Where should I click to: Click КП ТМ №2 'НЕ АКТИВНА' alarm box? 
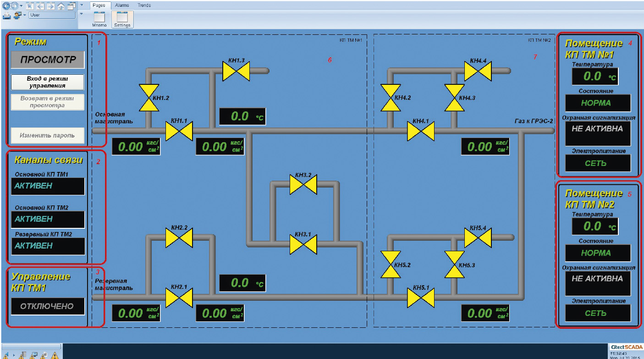598,283
